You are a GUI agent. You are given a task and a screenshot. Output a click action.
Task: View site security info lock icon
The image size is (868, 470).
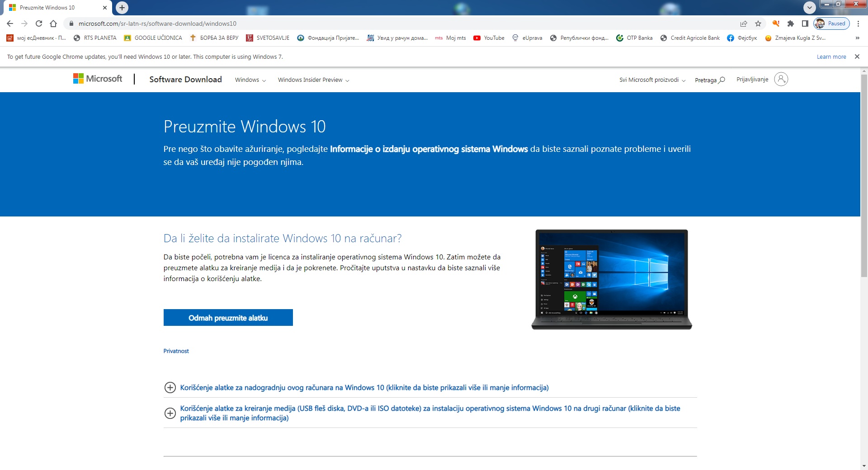[71, 23]
